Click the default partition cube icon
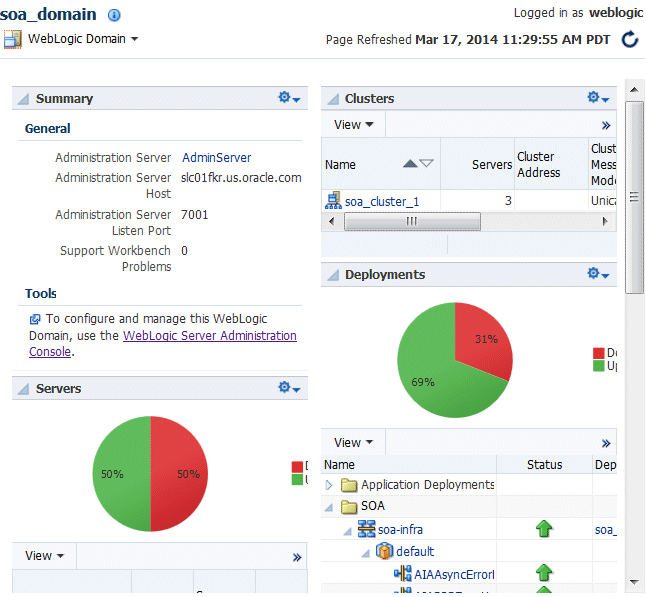Image resolution: width=646 pixels, height=597 pixels. [x=384, y=551]
